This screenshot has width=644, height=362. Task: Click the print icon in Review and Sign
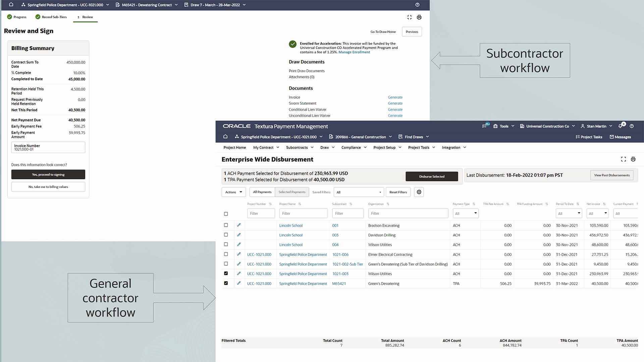pyautogui.click(x=419, y=17)
